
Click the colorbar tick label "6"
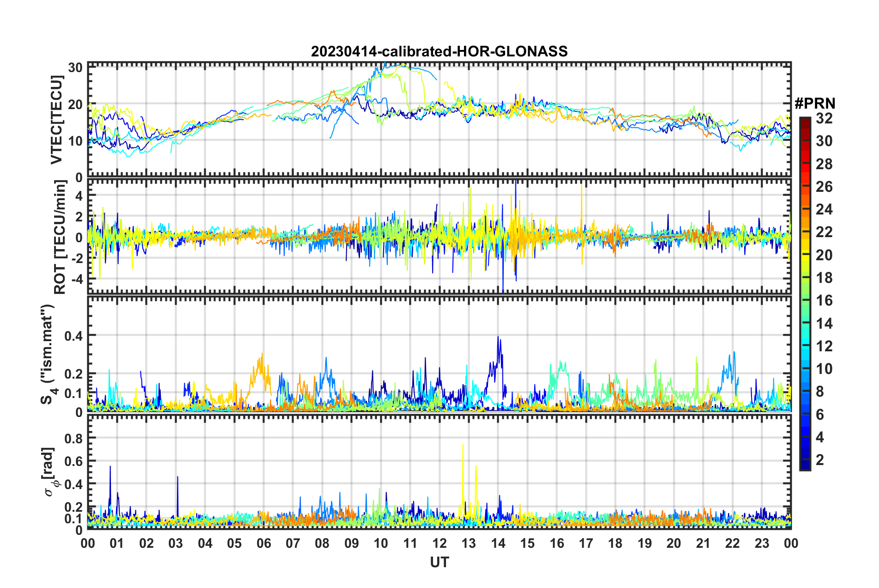(820, 414)
